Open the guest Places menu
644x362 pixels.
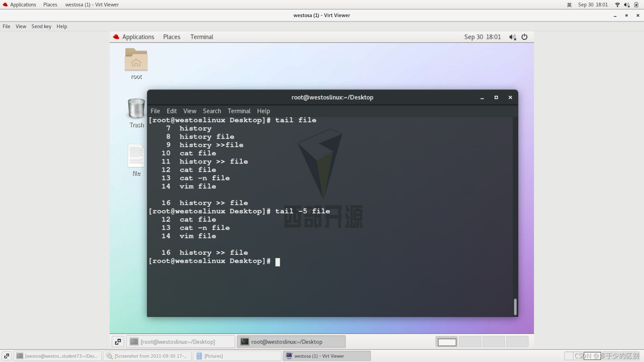point(172,37)
